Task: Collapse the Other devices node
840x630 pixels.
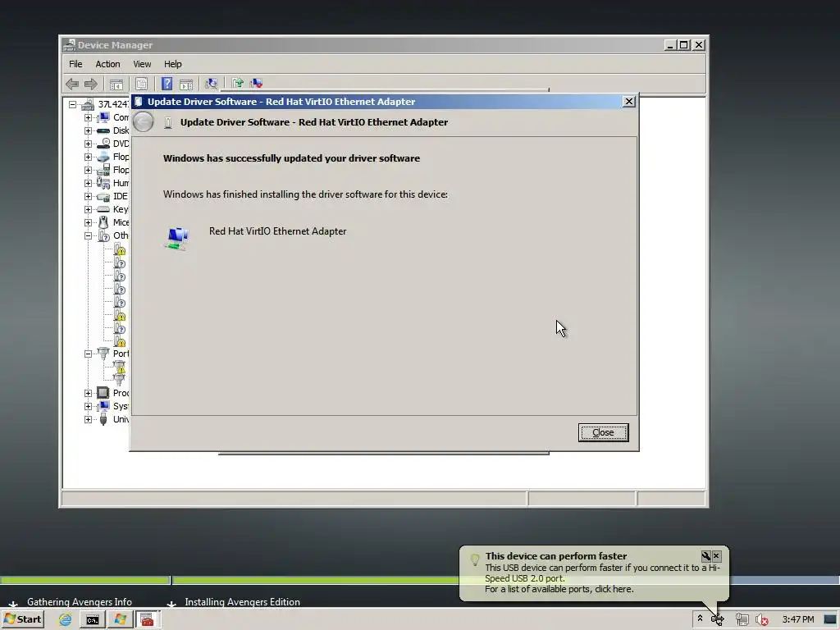Action: (x=88, y=235)
